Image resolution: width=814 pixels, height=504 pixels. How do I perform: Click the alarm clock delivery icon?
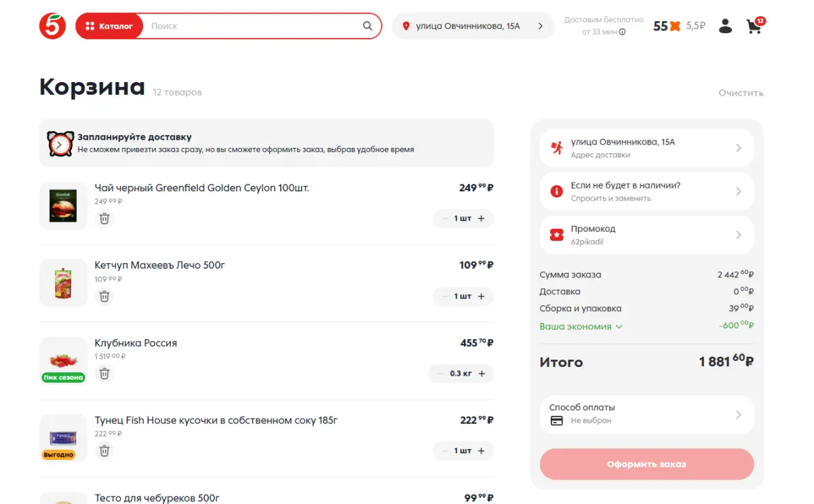60,143
